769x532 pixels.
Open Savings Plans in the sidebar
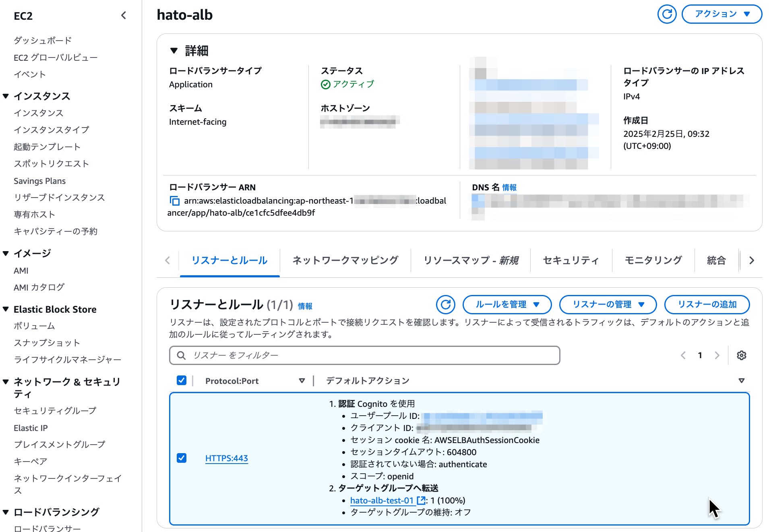coord(39,181)
